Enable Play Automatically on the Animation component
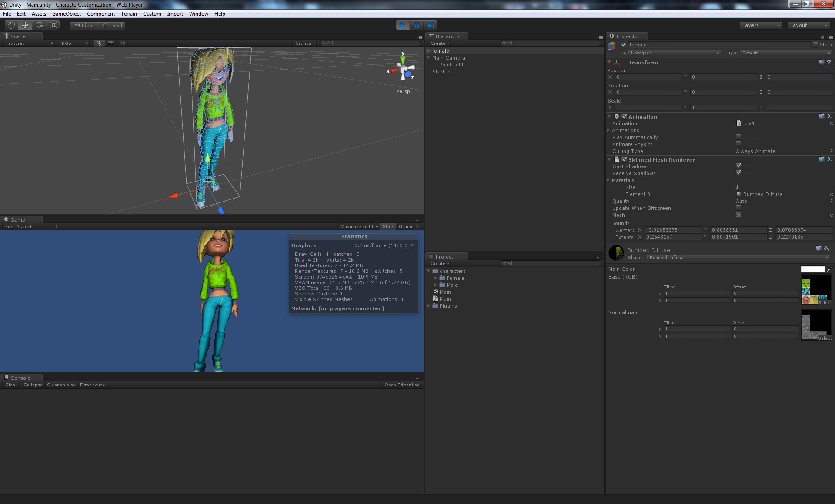Image resolution: width=835 pixels, height=504 pixels. [738, 136]
